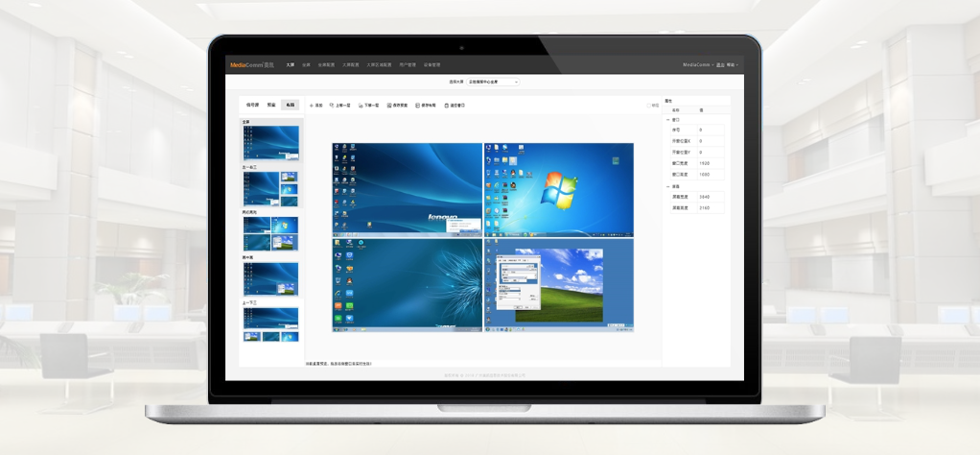Select the full-screen layout thumbnail
Image resolution: width=980 pixels, height=455 pixels.
(270, 143)
